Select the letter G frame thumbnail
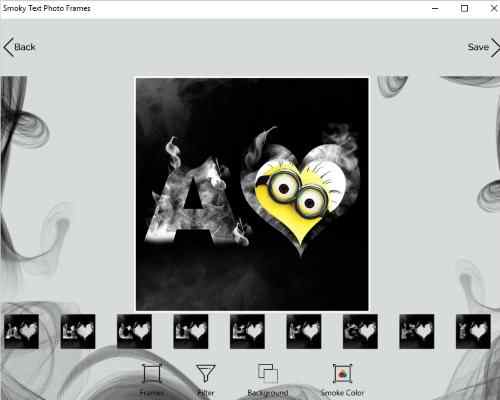 coord(360,331)
